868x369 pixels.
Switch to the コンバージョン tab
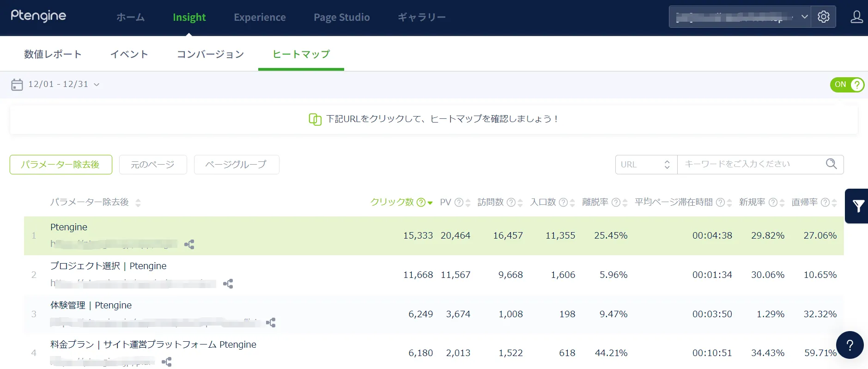(x=210, y=54)
